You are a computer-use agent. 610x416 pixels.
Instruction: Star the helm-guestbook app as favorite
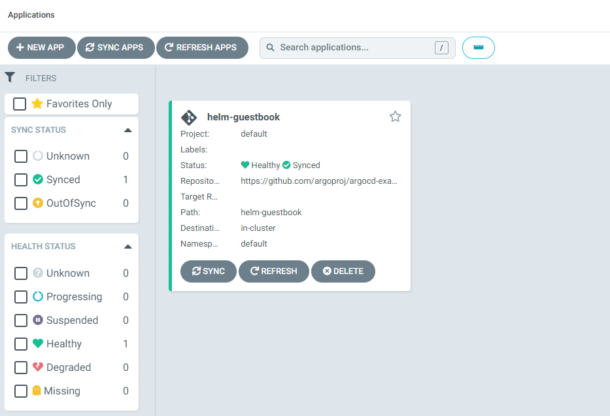click(x=395, y=116)
